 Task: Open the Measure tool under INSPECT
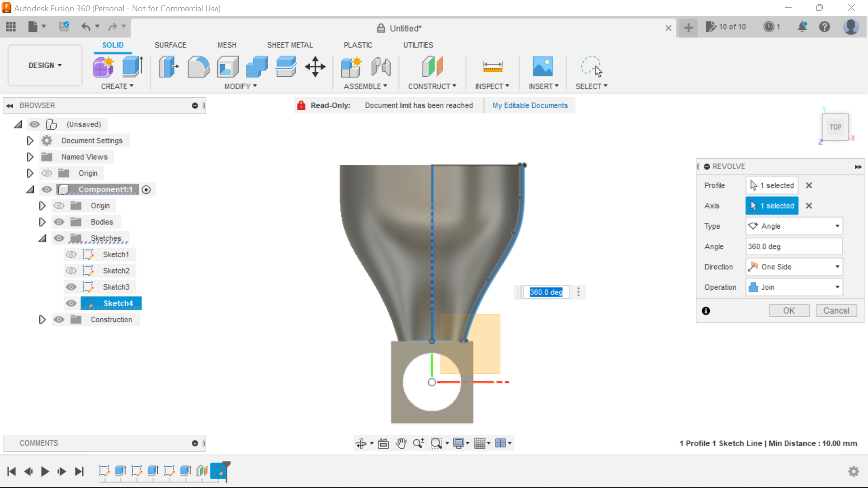coord(492,66)
